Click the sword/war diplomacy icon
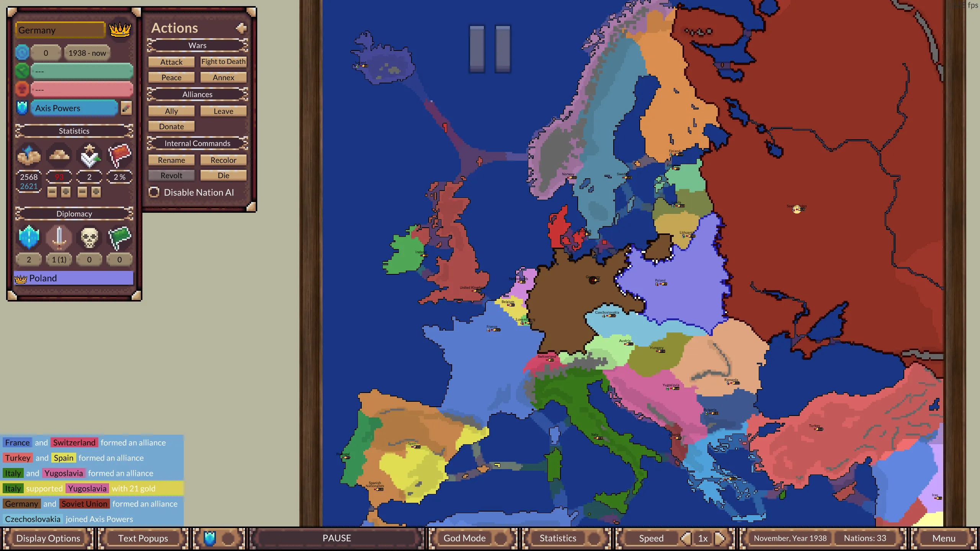Screen dimensions: 980x551 (59, 237)
